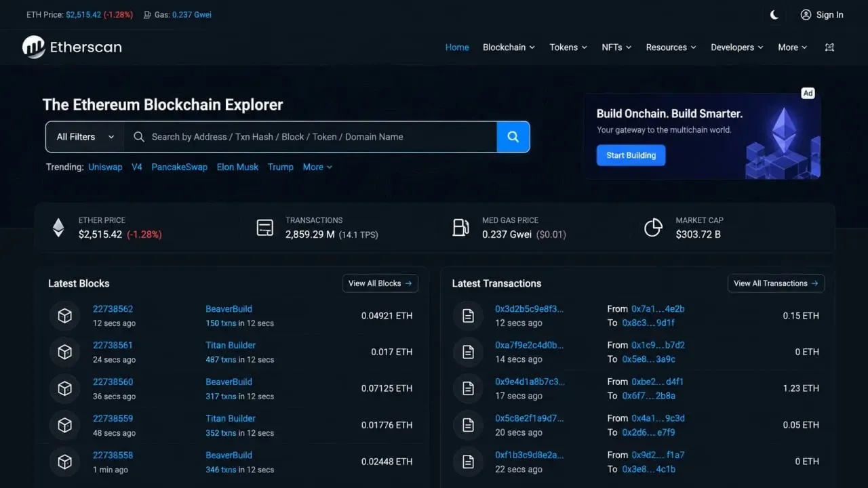Select the Home nav item
The height and width of the screenshot is (488, 868).
tap(457, 47)
